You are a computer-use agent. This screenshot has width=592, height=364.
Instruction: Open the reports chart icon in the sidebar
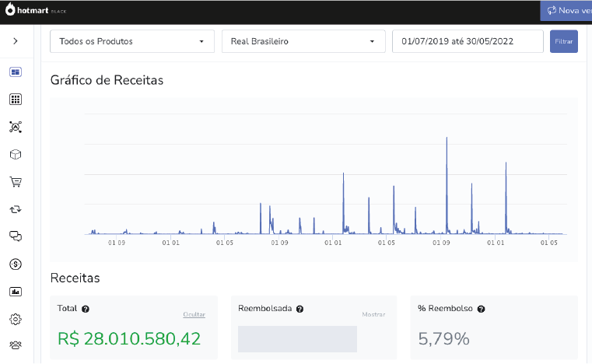pos(16,292)
